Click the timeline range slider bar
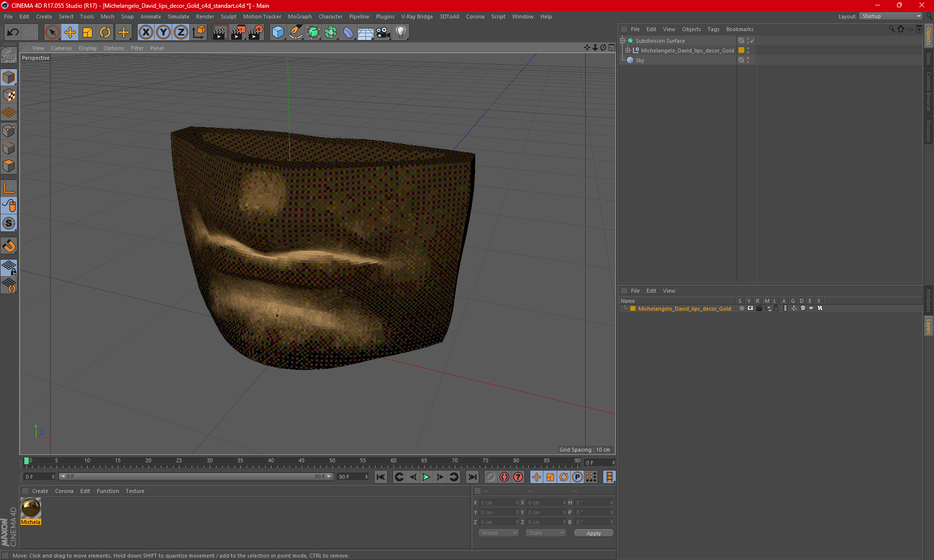This screenshot has width=934, height=560. coord(196,476)
